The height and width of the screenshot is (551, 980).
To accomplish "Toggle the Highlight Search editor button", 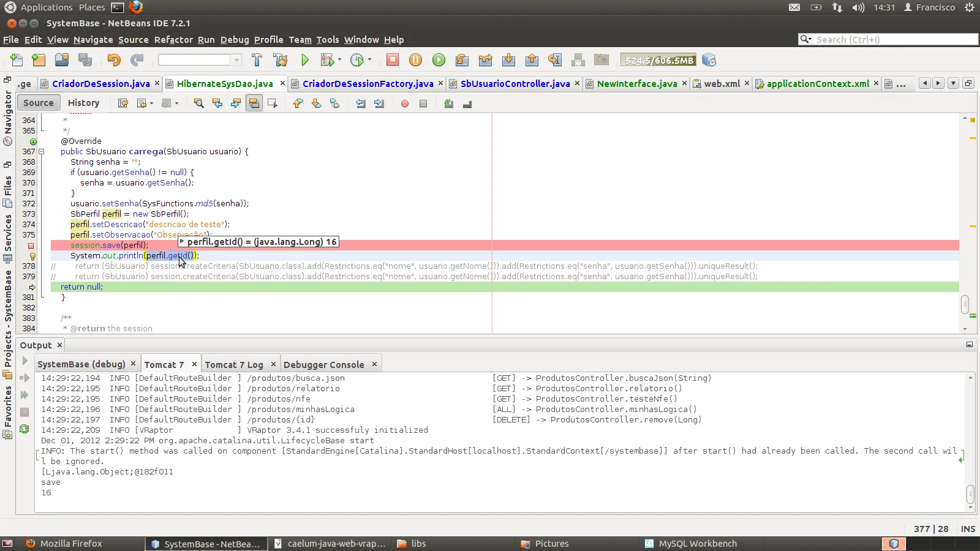I will [254, 103].
